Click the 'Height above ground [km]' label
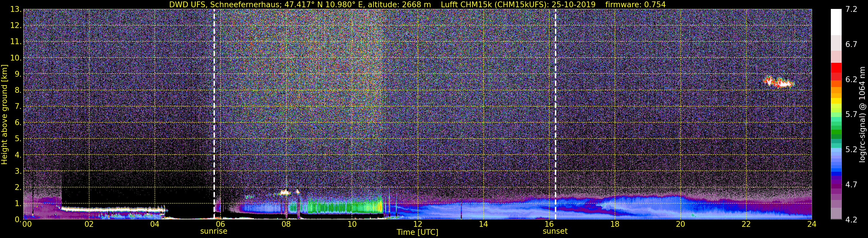Image resolution: width=868 pixels, height=238 pixels. click(4, 114)
